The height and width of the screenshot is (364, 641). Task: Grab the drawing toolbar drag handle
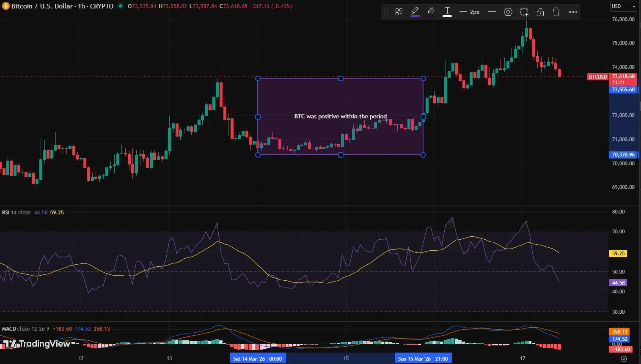click(385, 12)
